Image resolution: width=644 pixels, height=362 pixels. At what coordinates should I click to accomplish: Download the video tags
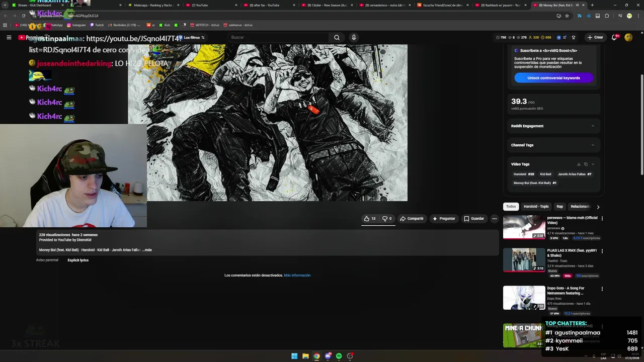pyautogui.click(x=579, y=164)
